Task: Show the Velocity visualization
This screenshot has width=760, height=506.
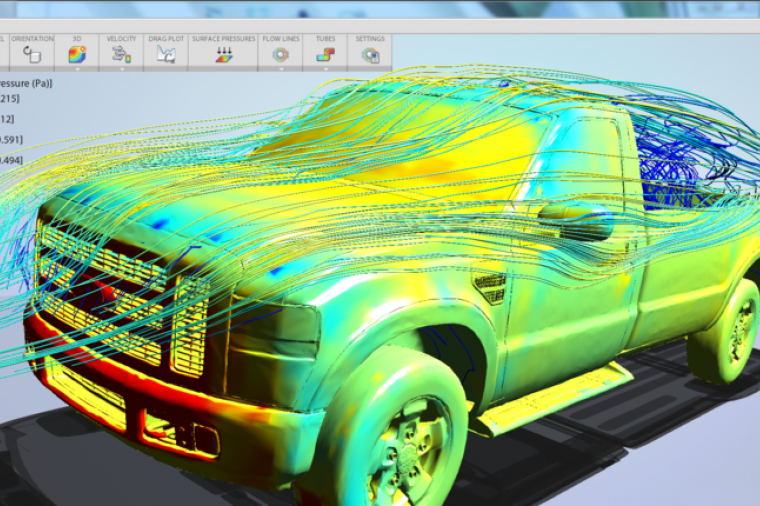Action: [x=121, y=54]
